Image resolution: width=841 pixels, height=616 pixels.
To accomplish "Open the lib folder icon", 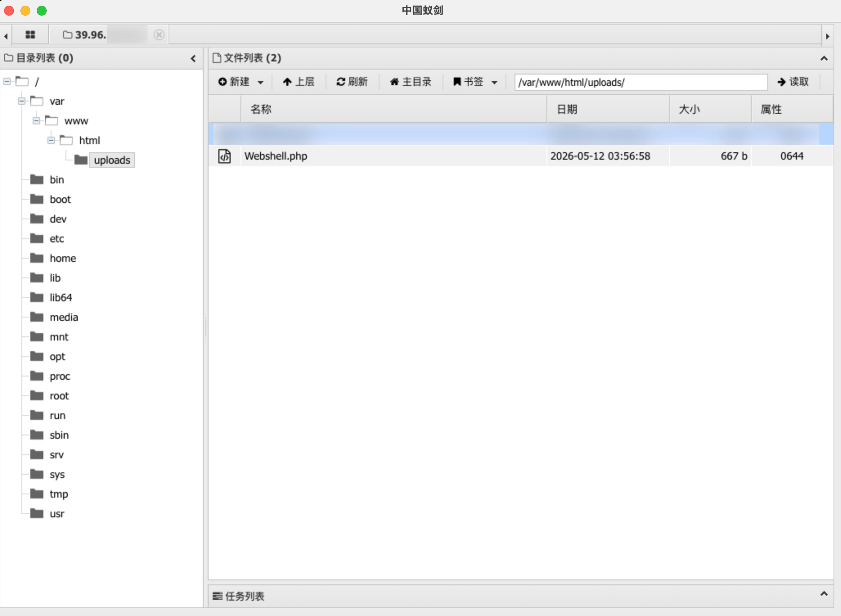I will [37, 278].
